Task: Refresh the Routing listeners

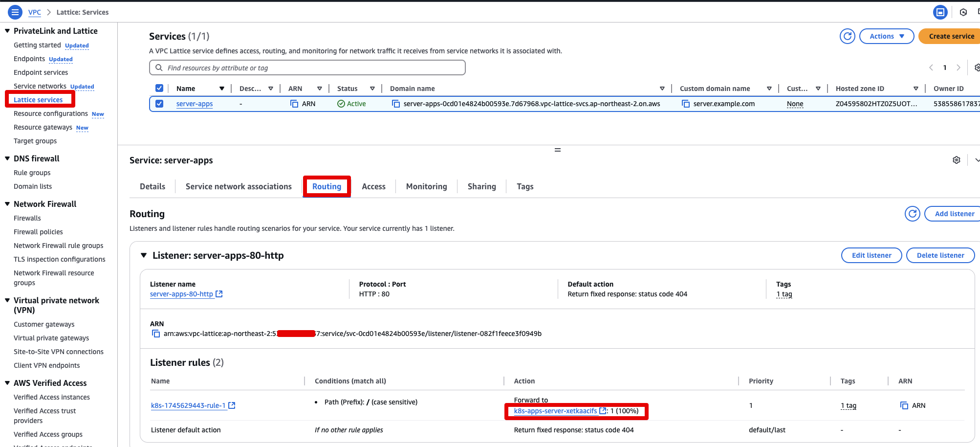Action: [x=913, y=214]
